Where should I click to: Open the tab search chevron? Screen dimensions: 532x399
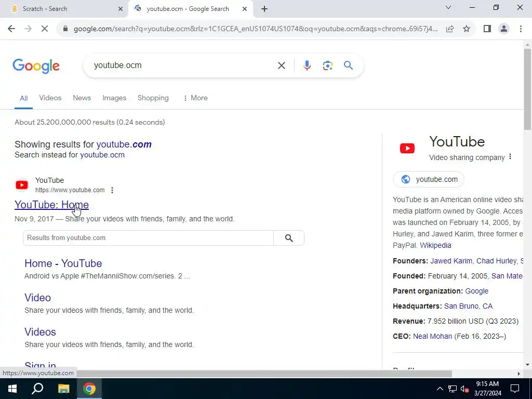(448, 7)
